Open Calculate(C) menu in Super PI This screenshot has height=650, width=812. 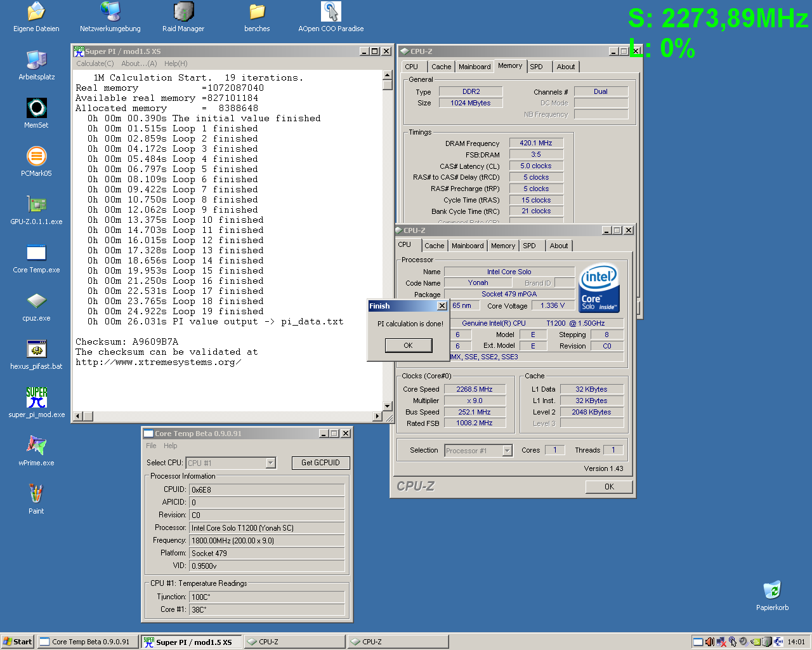pos(95,63)
